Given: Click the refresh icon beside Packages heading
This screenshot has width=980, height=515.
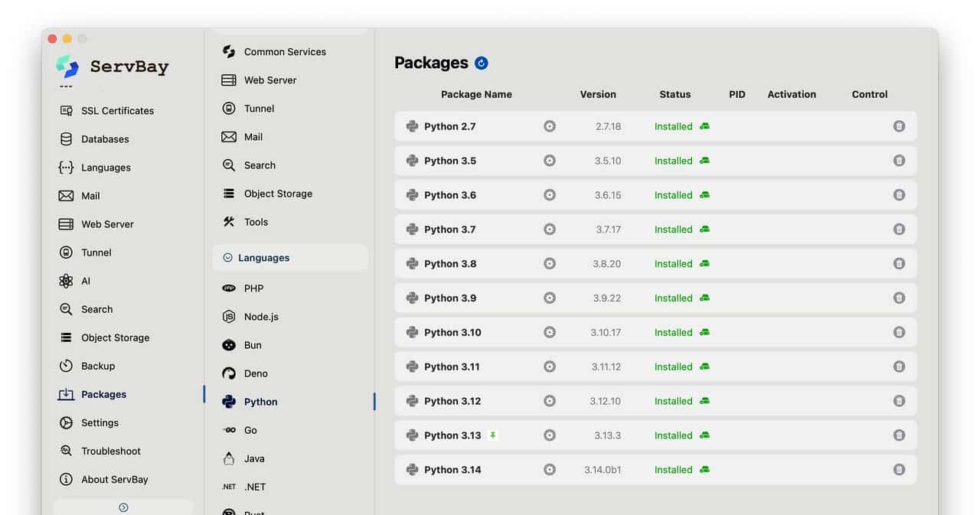Looking at the screenshot, I should coord(481,64).
